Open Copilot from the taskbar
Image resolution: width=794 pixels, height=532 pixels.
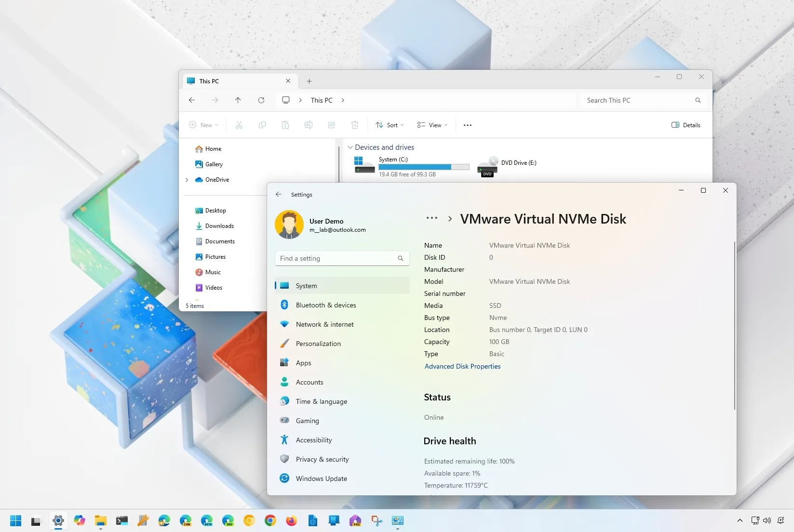pos(80,520)
